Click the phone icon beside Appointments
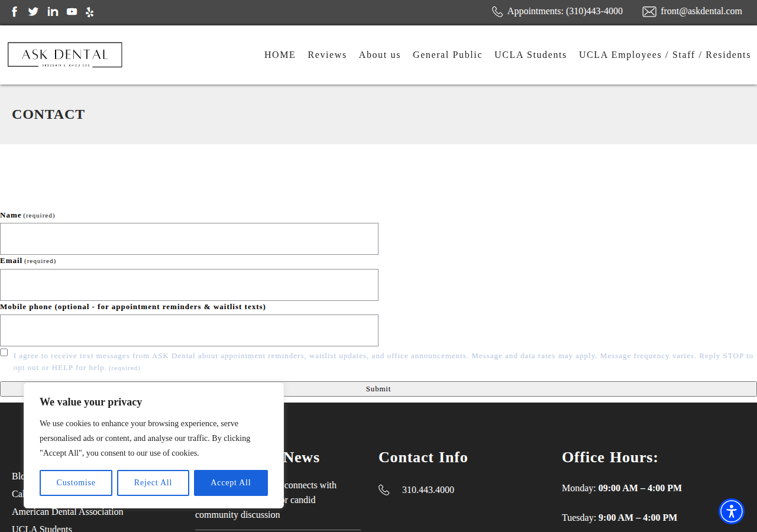 (x=497, y=12)
